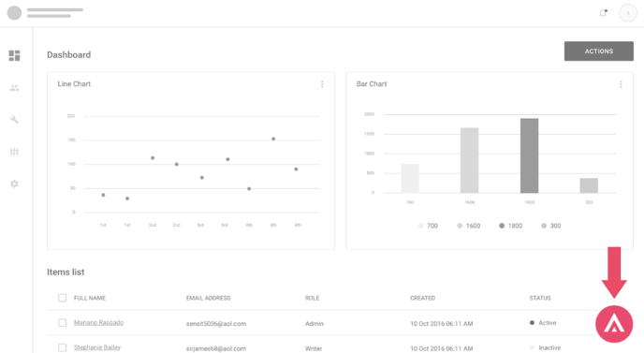Toggle the select-all checkbox in table header
Image resolution: width=644 pixels, height=353 pixels.
point(62,298)
